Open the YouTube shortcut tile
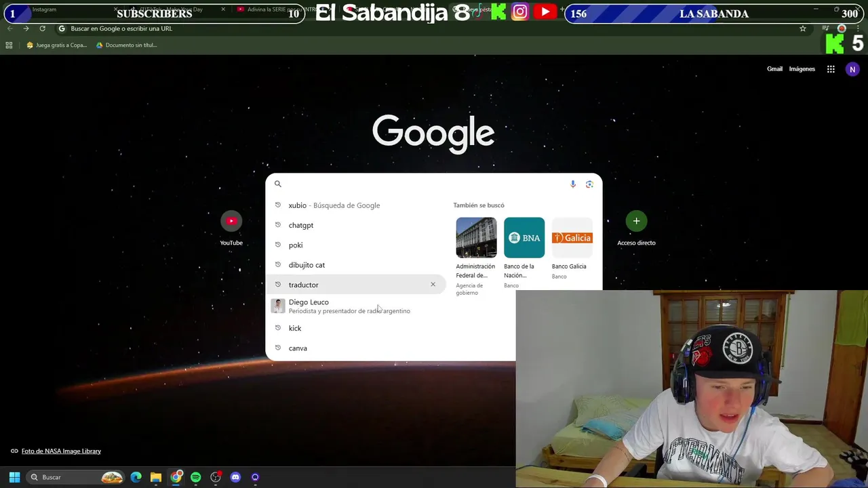 [231, 228]
